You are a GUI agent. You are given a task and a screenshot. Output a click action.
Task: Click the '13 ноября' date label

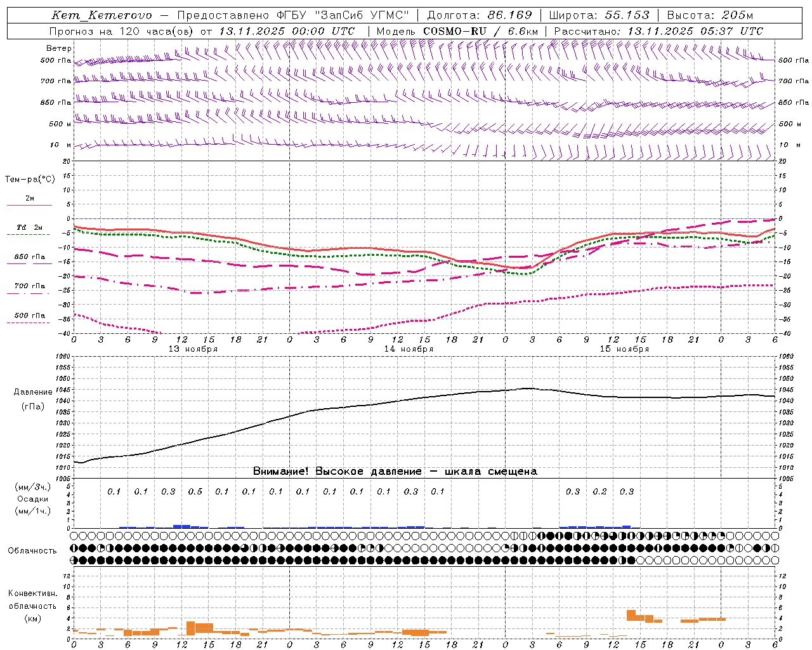click(193, 349)
